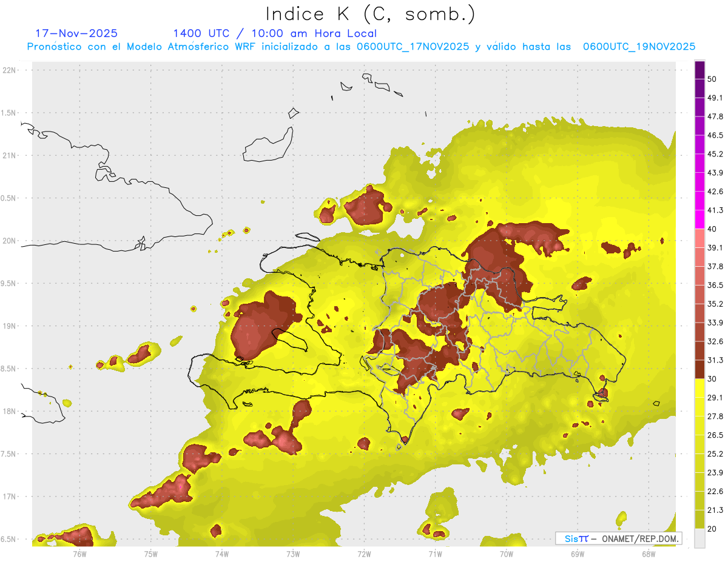Screen dimensions: 728x562
Task: Click the color scale label '25.2'
Action: [x=715, y=453]
